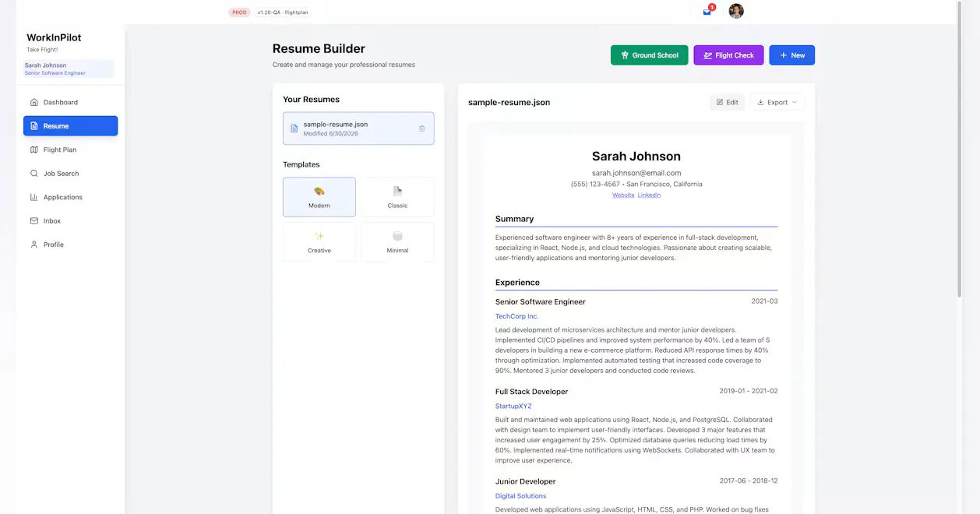The height and width of the screenshot is (514, 980).
Task: Click the Experience section heading
Action: 517,283
